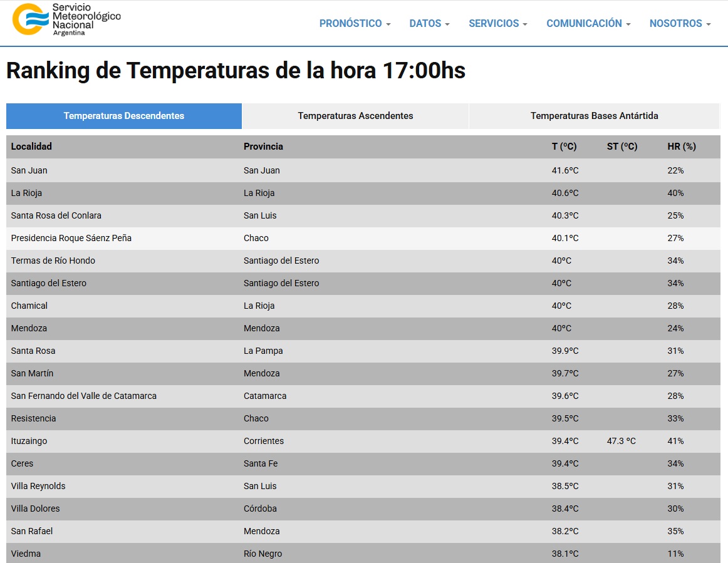Expand the DATOS navigation menu
Viewport: 728px width, 563px height.
point(429,24)
